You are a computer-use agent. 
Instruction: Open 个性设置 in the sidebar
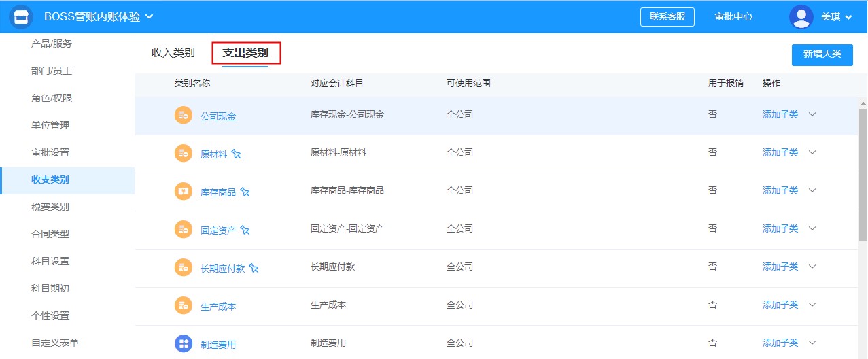coord(50,315)
